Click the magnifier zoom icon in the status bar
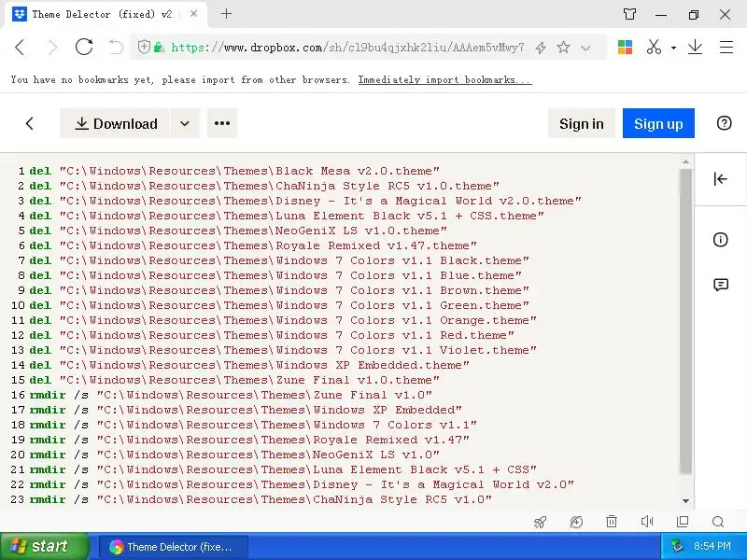Image resolution: width=747 pixels, height=560 pixels. click(x=718, y=522)
